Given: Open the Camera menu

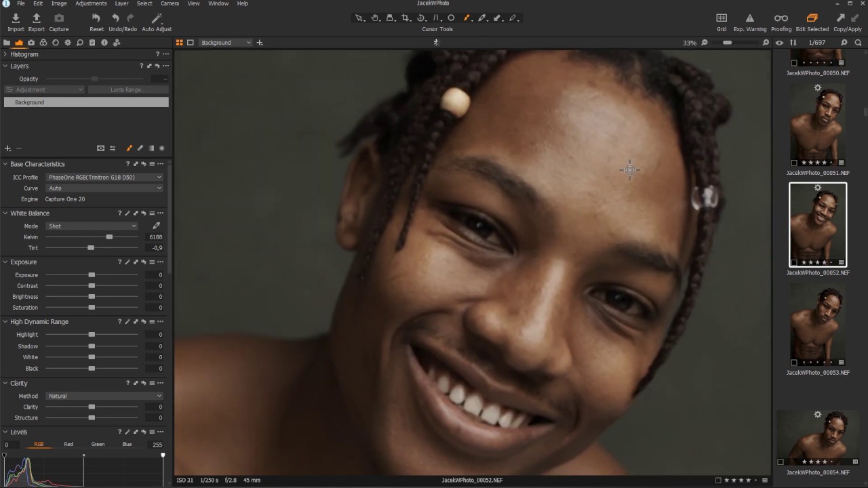Looking at the screenshot, I should pos(170,3).
